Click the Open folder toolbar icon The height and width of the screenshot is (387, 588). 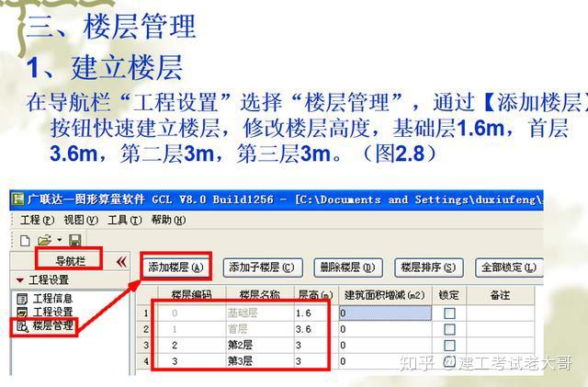pos(45,240)
